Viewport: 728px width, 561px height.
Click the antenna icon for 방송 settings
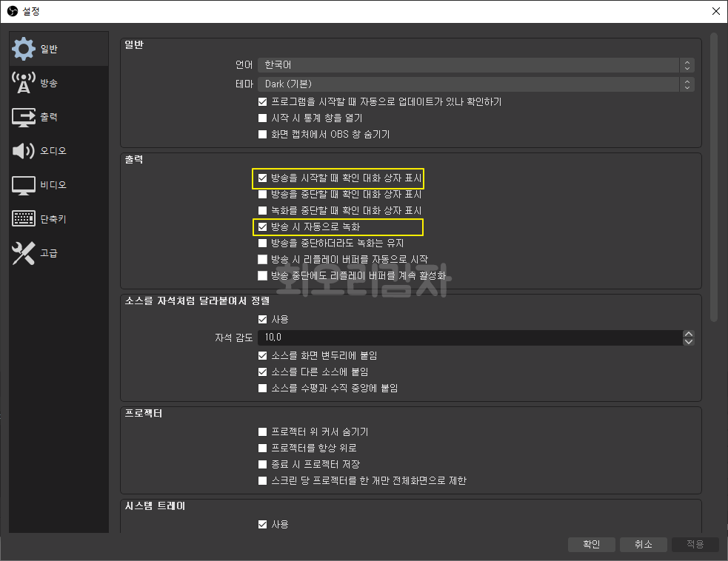(x=23, y=83)
